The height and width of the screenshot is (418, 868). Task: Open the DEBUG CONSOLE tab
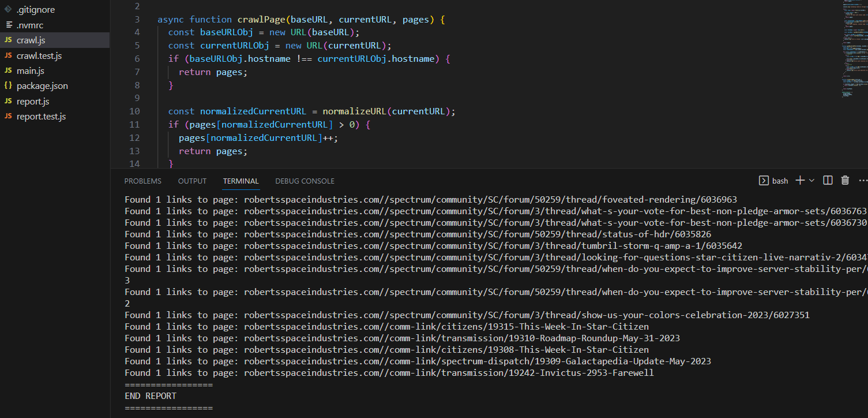(305, 181)
